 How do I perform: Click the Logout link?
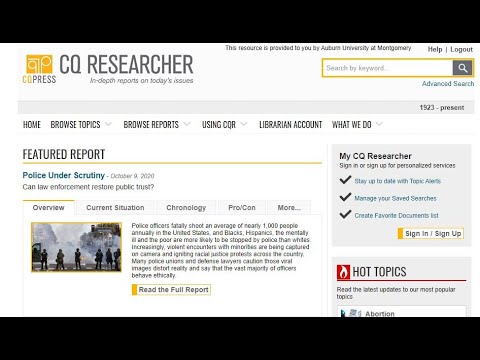click(x=462, y=49)
